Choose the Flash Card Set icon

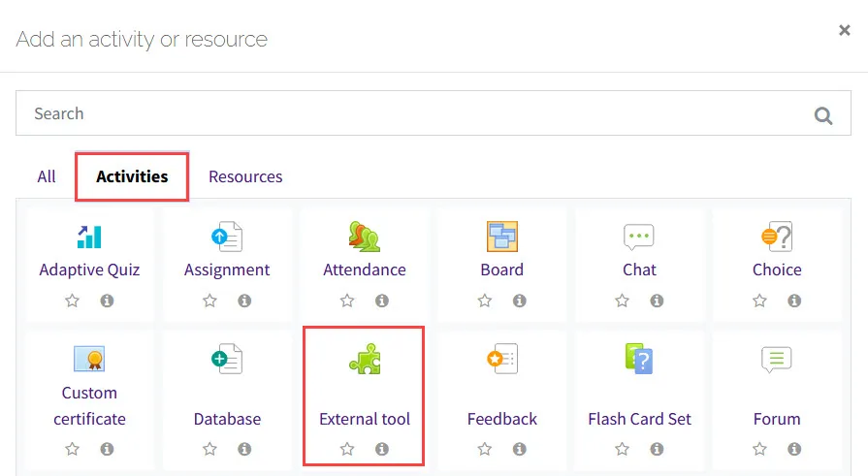point(639,361)
